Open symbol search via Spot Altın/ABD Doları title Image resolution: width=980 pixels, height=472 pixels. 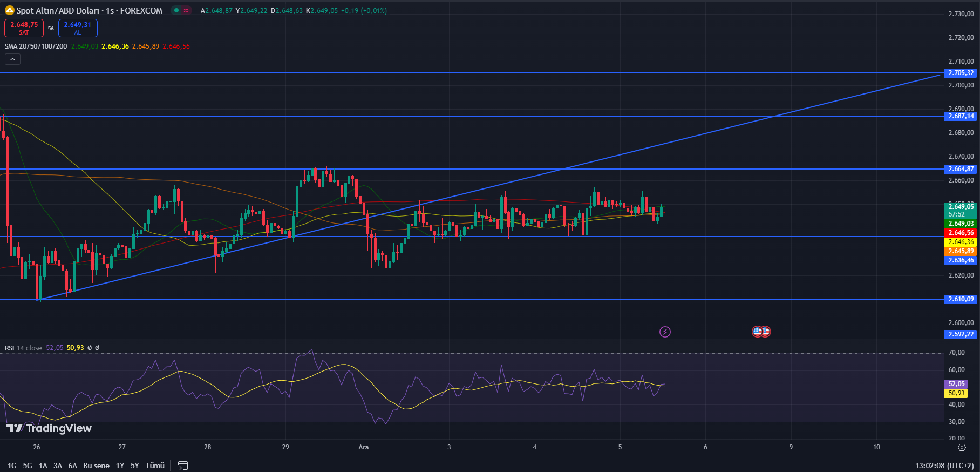click(58, 10)
